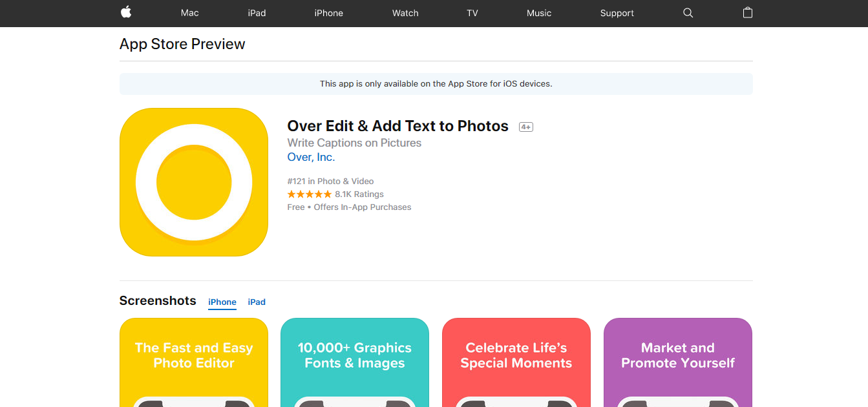Click the subtitle Write Captions on Pictures
The height and width of the screenshot is (407, 868).
(x=354, y=143)
